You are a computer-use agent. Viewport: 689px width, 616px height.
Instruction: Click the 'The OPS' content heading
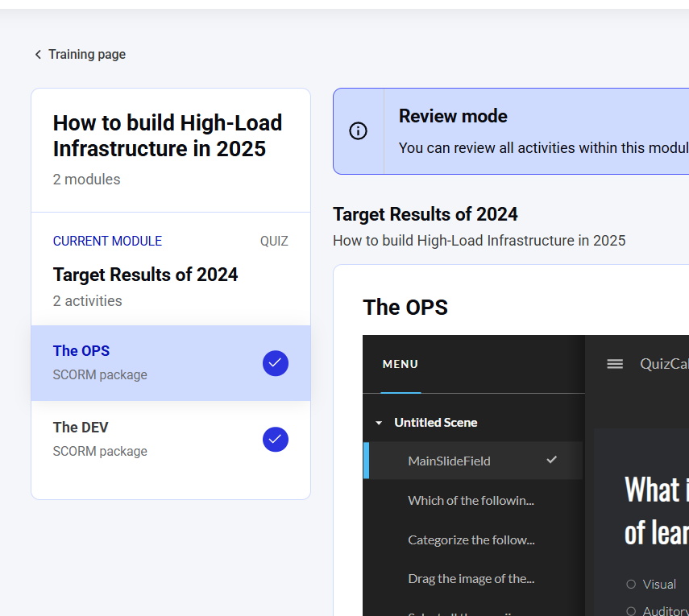click(405, 307)
